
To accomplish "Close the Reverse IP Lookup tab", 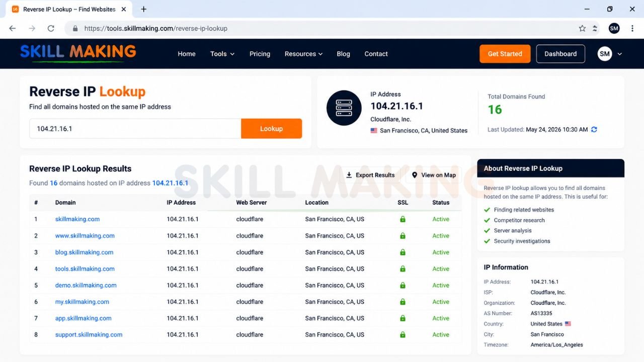I will coord(124,9).
